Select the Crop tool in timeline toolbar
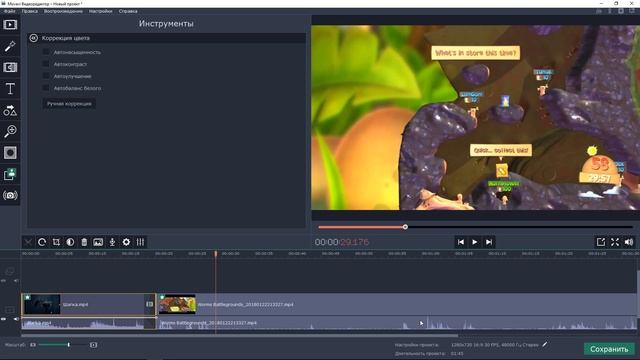The height and width of the screenshot is (360, 640). [x=56, y=242]
